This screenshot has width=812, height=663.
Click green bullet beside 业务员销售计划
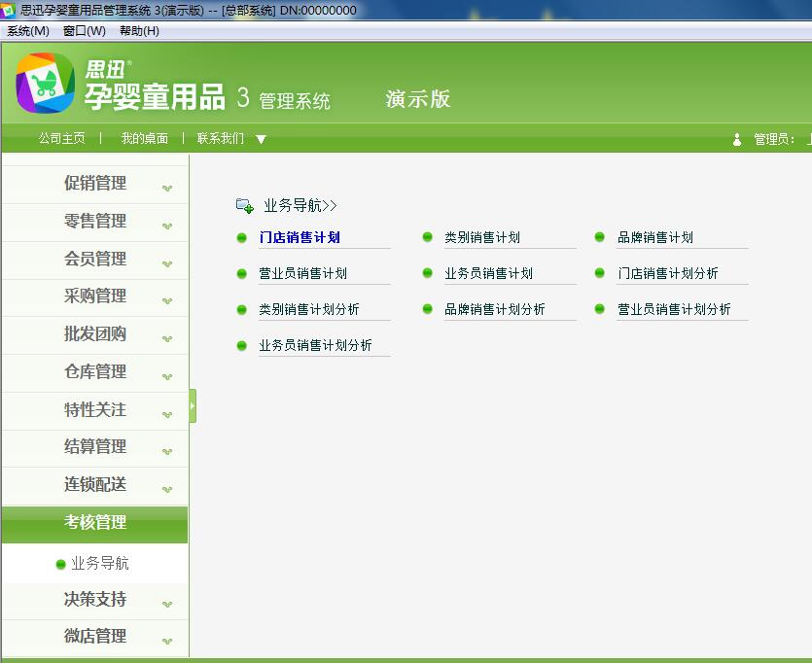pyautogui.click(x=427, y=273)
